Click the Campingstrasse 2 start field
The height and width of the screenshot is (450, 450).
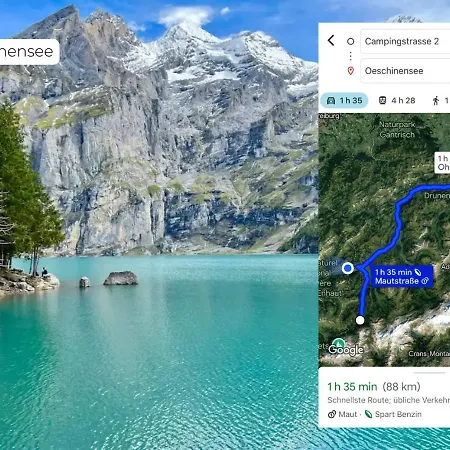405,41
